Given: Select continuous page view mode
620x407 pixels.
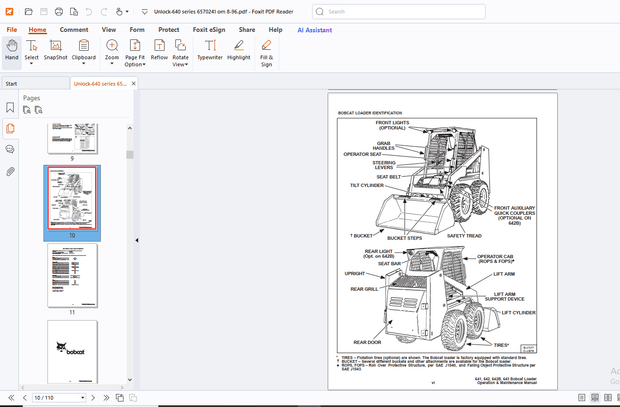Looking at the screenshot, I should pos(595,398).
